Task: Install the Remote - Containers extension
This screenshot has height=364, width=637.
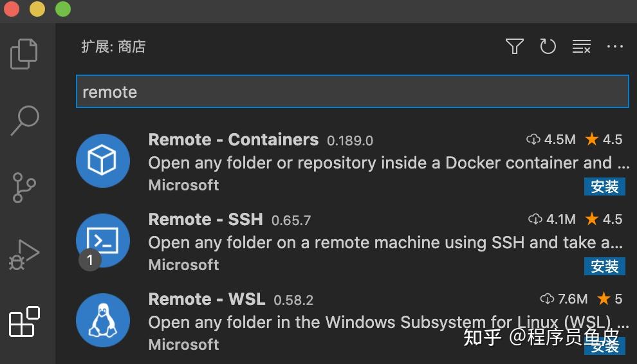Action: 604,187
